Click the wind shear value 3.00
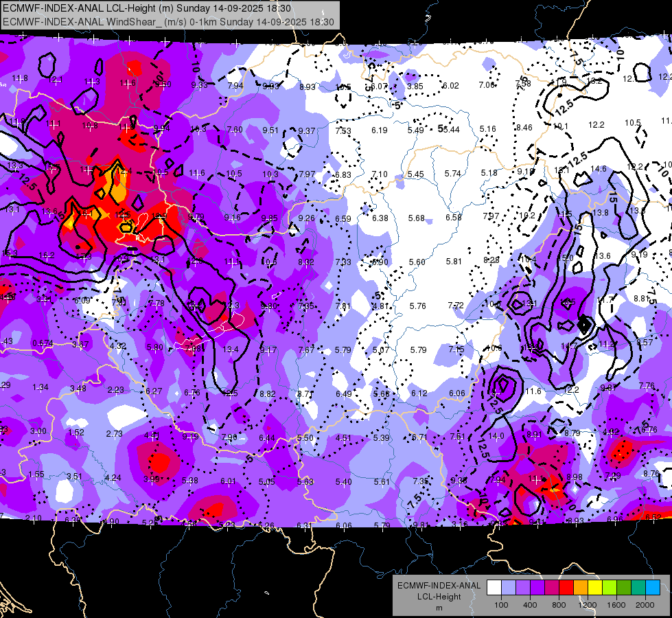The image size is (672, 618). coord(38,431)
